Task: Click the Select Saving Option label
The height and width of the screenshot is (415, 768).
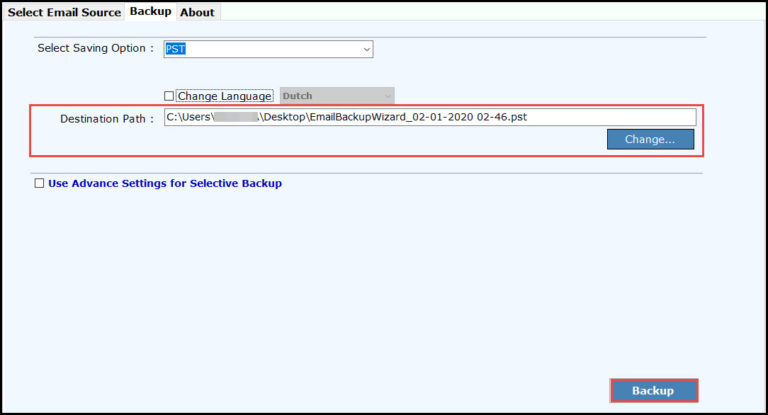Action: pos(95,48)
